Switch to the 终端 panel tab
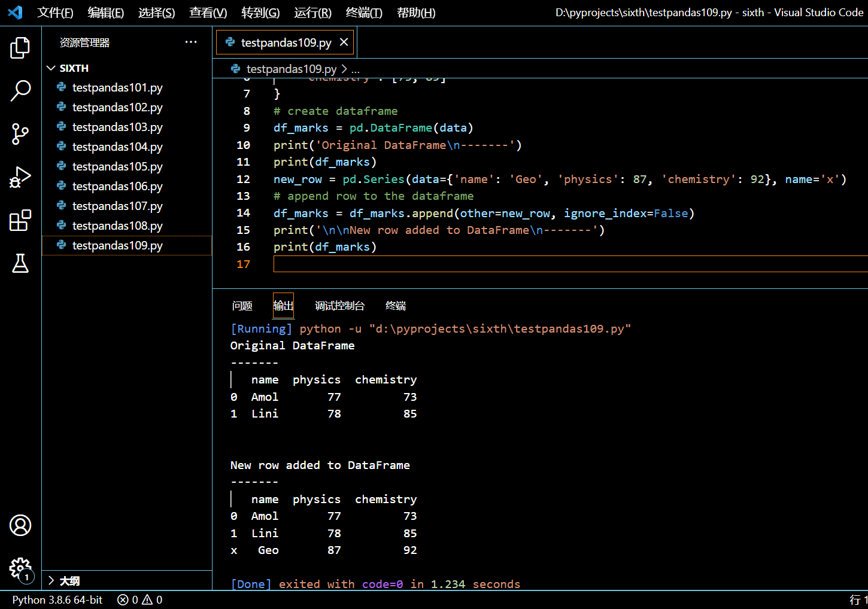 point(396,306)
